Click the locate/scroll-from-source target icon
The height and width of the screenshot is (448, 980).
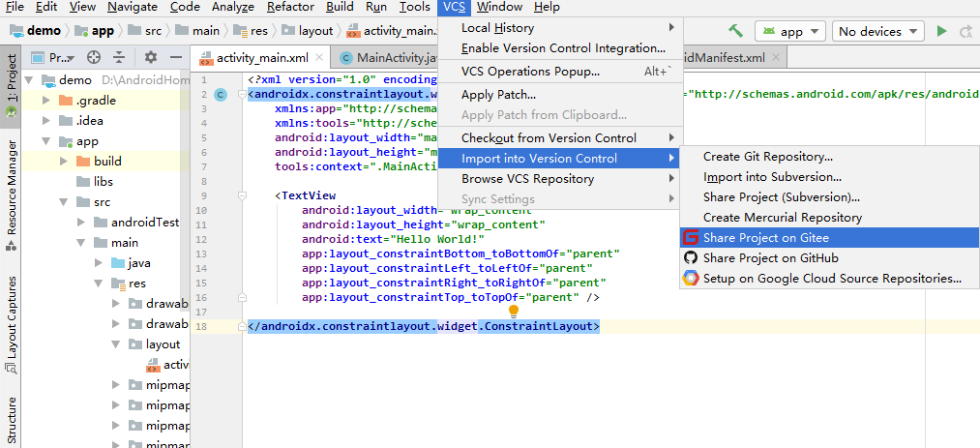point(94,58)
